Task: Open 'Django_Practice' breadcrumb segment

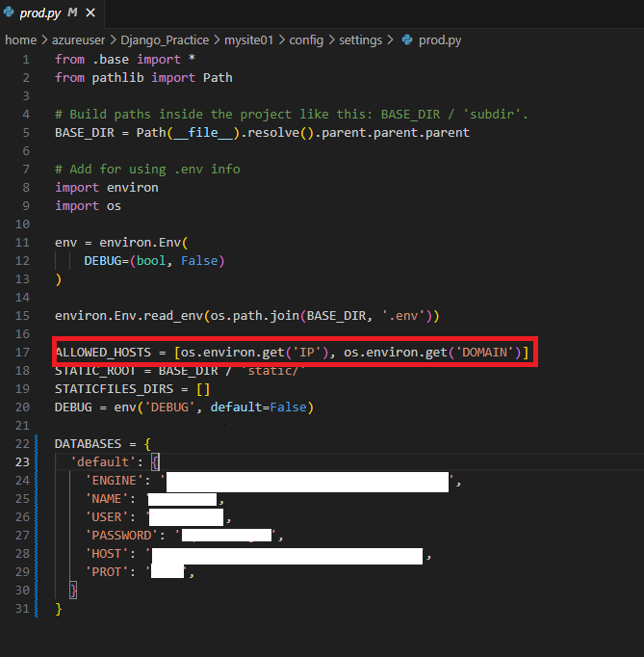Action: tap(165, 40)
